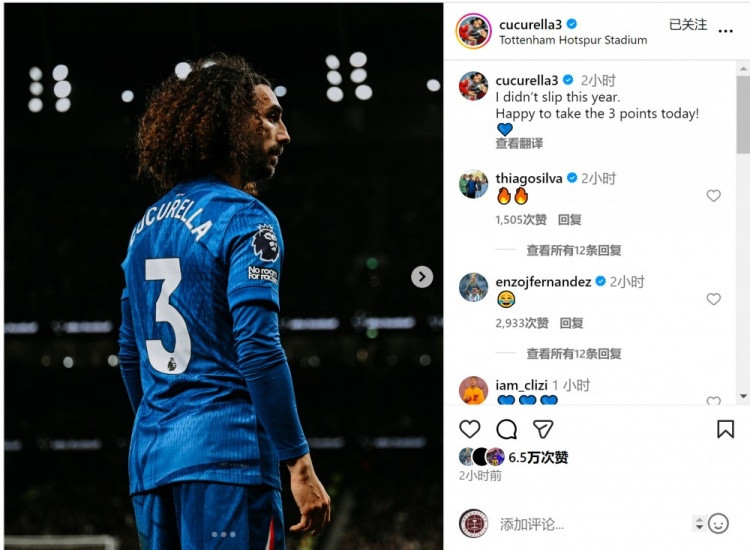
Task: Like enzojfernandez's comment
Action: point(713,299)
